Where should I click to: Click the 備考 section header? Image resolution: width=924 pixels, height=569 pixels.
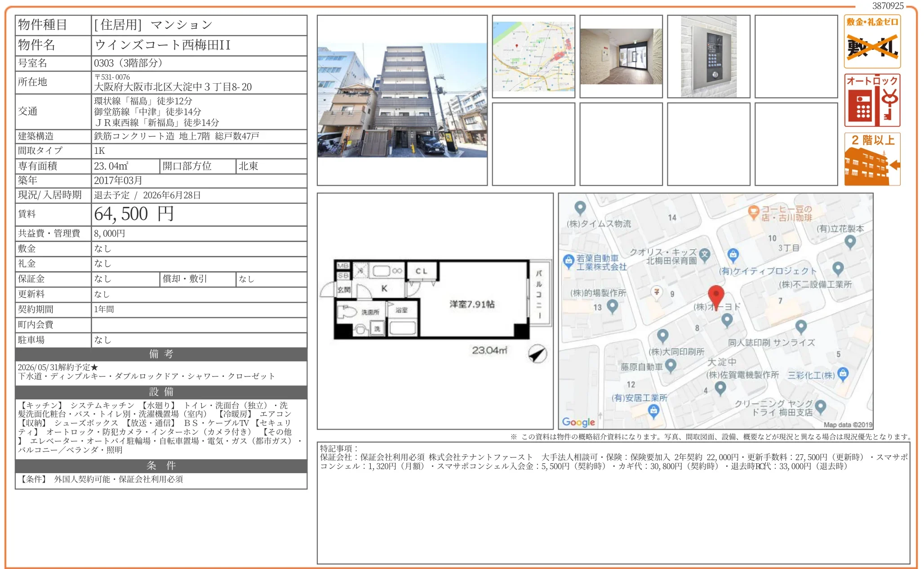pyautogui.click(x=161, y=354)
